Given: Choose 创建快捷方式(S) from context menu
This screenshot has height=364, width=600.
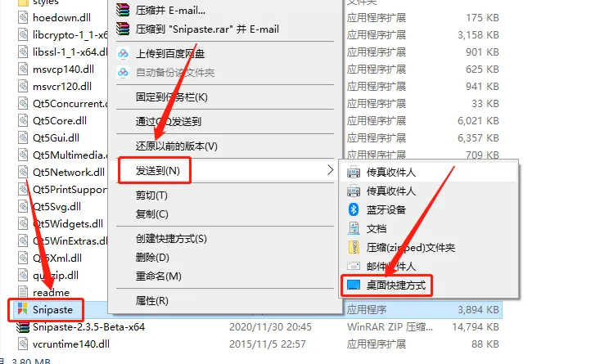Looking at the screenshot, I should pos(171,239).
